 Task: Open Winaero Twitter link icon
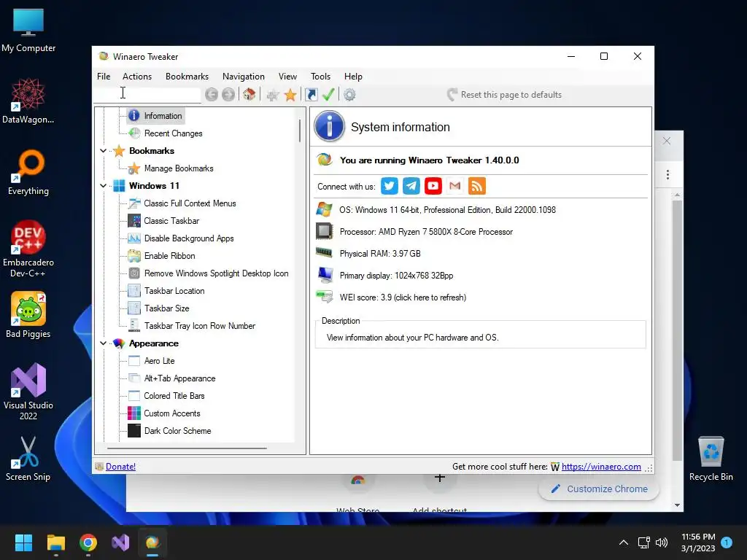point(390,186)
